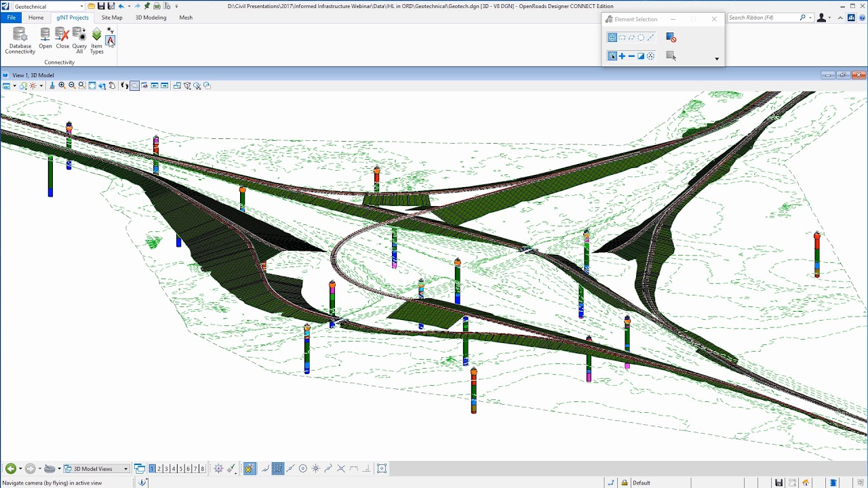Open the display brightness dropdown arrow
The height and width of the screenshot is (488, 868).
41,86
